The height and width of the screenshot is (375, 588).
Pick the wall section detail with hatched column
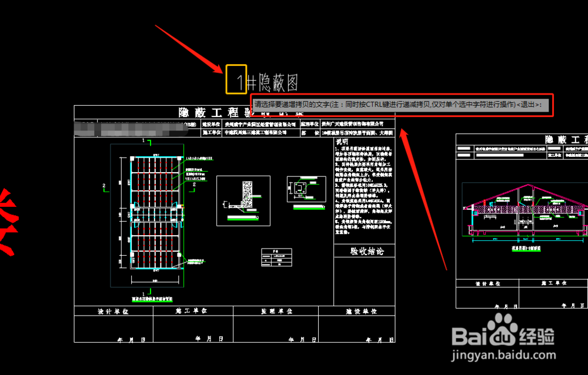[x=243, y=201]
